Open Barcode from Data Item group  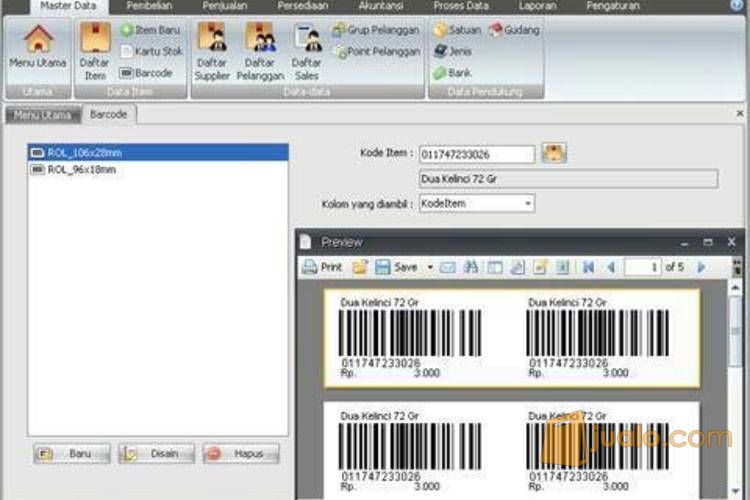(x=146, y=73)
